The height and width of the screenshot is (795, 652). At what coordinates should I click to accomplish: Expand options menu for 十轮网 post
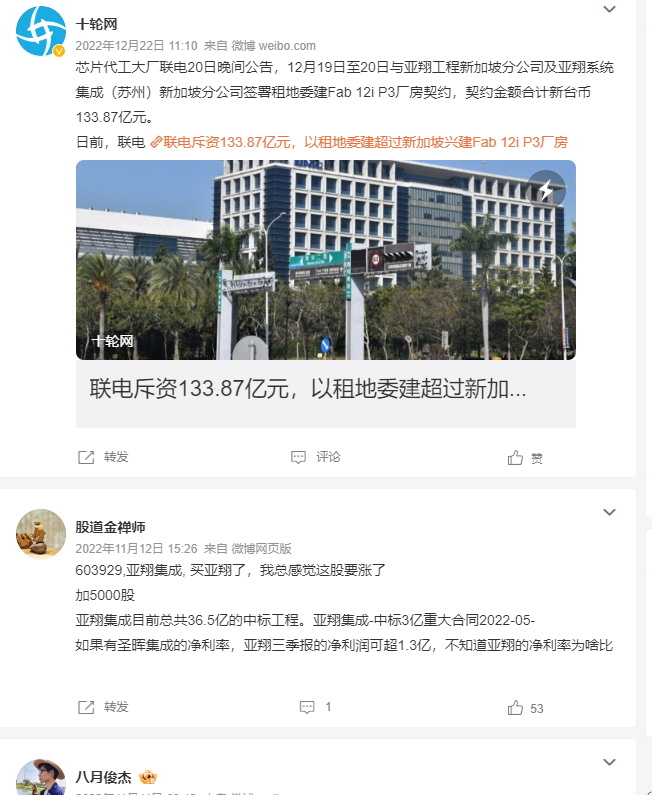609,9
